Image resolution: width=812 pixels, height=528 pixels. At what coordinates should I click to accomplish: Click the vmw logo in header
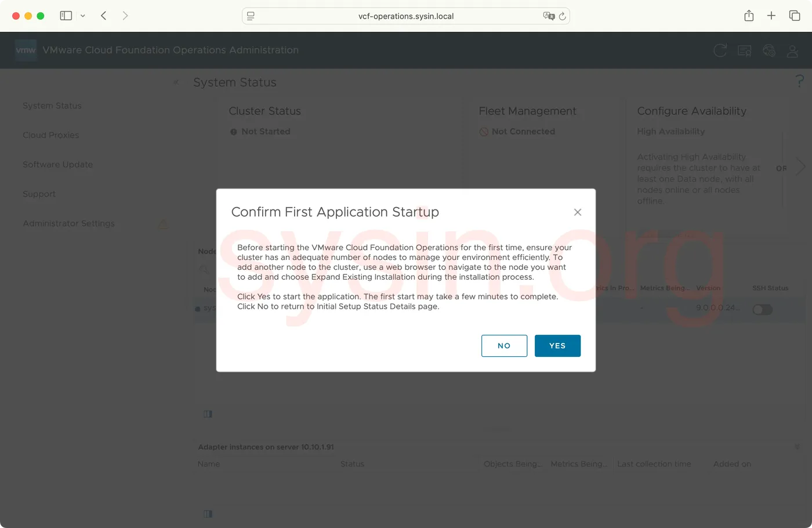[26, 50]
